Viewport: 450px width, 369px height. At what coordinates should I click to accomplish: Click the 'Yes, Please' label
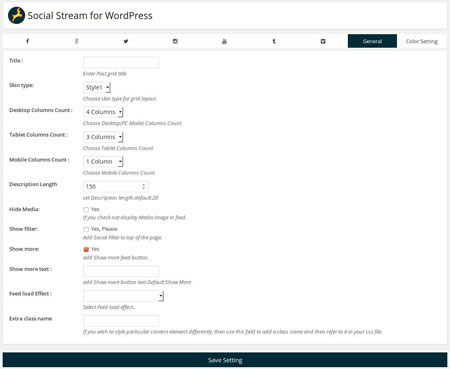(104, 229)
